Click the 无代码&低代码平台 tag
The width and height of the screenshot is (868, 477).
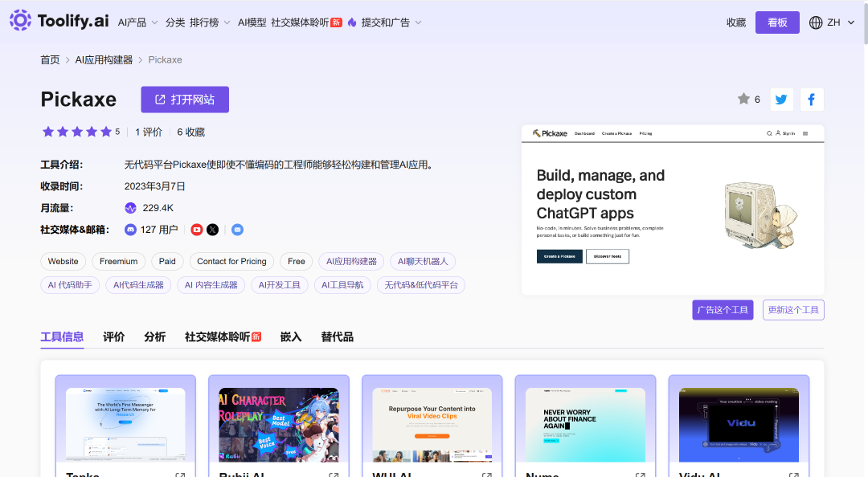(421, 285)
